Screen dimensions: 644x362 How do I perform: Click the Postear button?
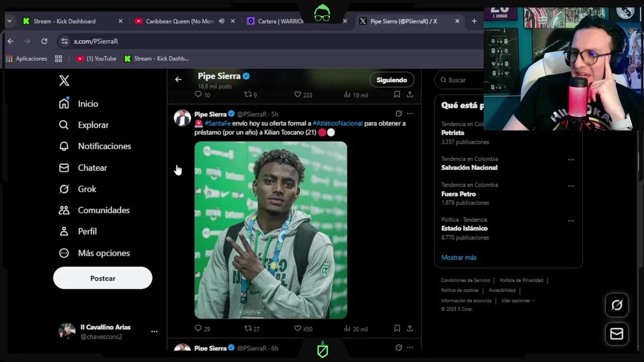tap(103, 278)
